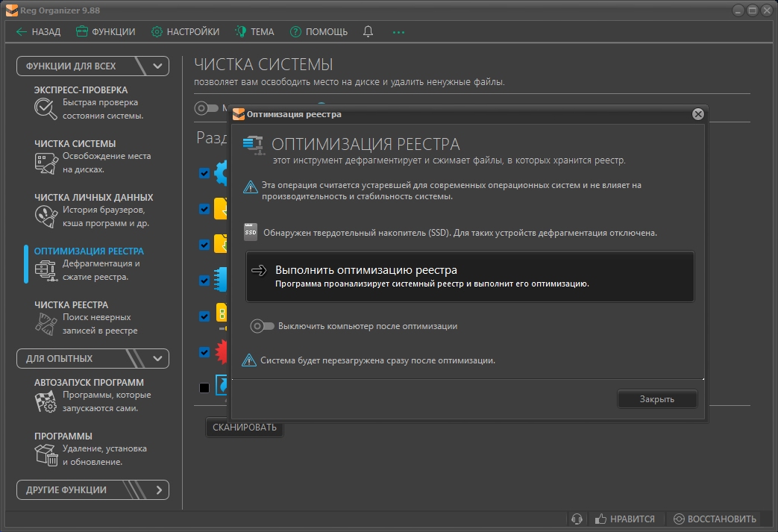Click the Registry Cleanup broom icon
Viewport: 778px width, 532px height.
coord(46,324)
